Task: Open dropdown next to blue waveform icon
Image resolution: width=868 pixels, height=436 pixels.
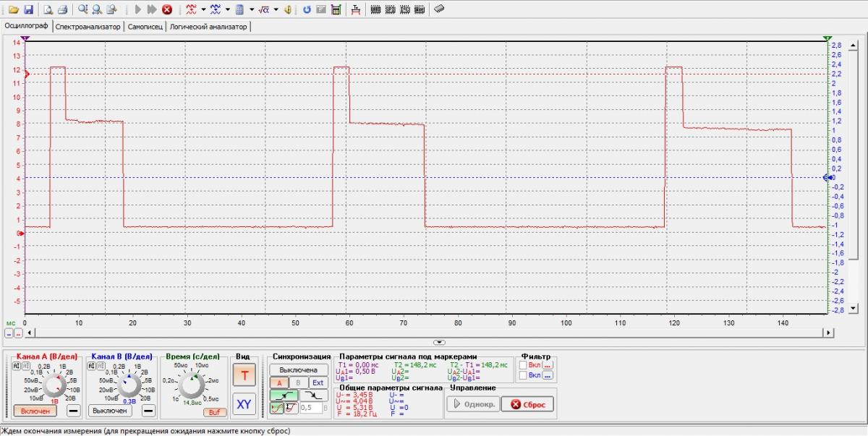Action: point(228,9)
